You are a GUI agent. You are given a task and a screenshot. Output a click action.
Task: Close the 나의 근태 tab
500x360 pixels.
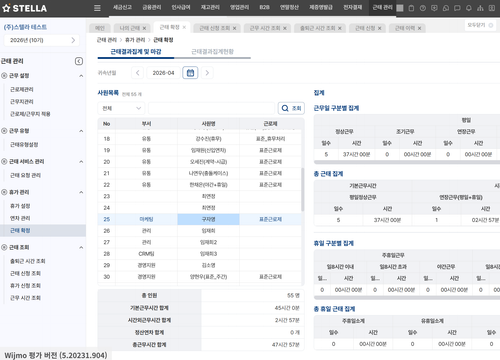144,28
